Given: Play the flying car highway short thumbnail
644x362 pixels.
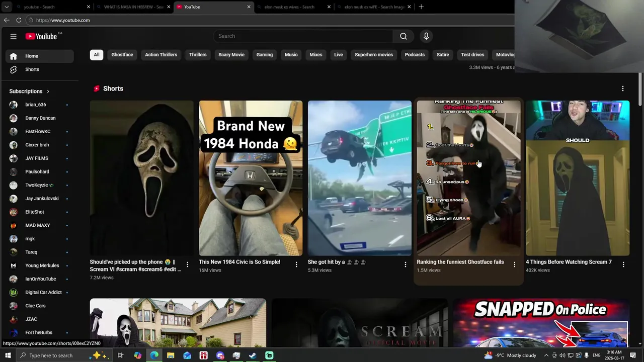Looking at the screenshot, I should pos(360,178).
